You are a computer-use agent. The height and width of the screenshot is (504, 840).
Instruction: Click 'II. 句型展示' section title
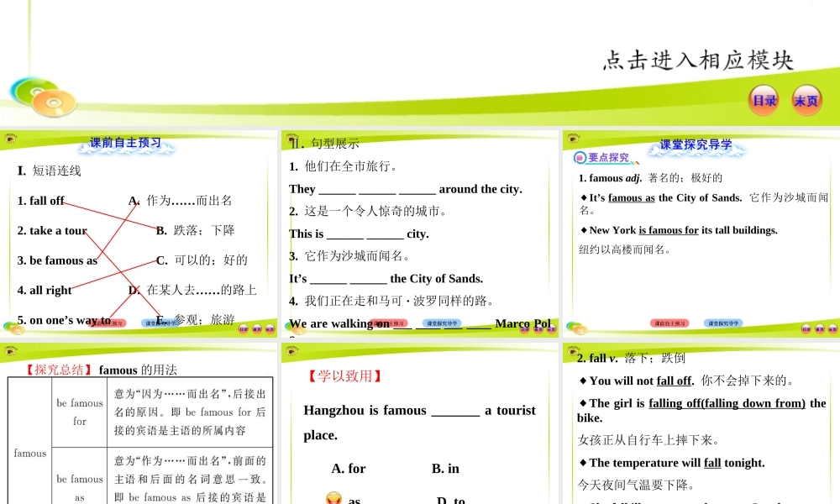(x=324, y=143)
